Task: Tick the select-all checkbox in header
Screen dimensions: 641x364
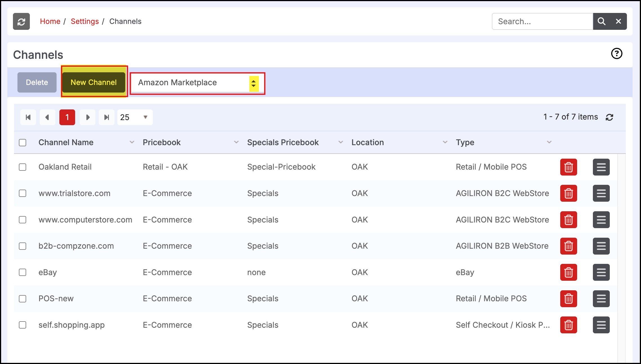Action: 23,143
